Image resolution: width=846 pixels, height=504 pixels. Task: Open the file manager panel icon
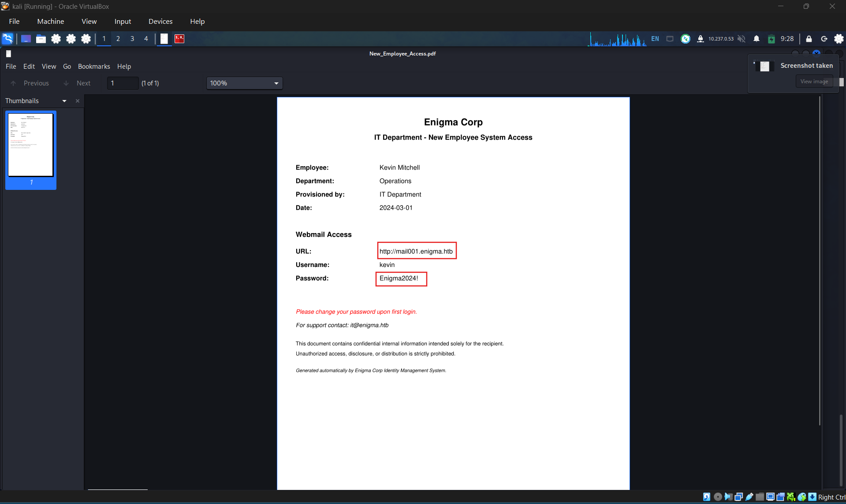coord(41,39)
